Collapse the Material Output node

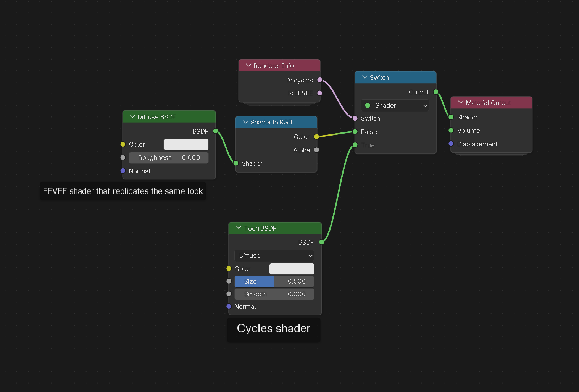pos(461,102)
